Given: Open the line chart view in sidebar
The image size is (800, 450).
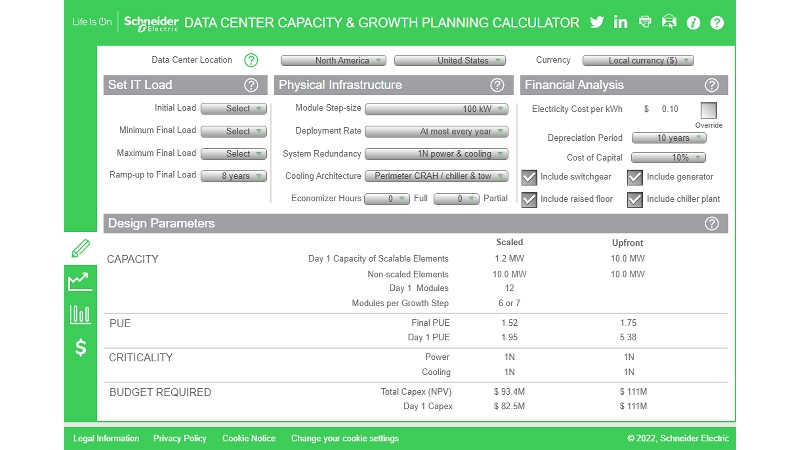Looking at the screenshot, I should pos(80,282).
